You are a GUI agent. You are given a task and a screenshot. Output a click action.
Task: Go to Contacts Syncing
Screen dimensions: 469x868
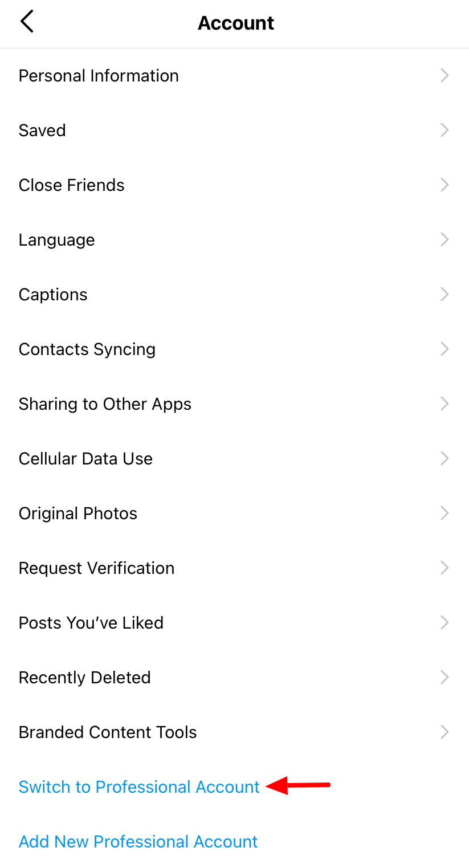(87, 349)
